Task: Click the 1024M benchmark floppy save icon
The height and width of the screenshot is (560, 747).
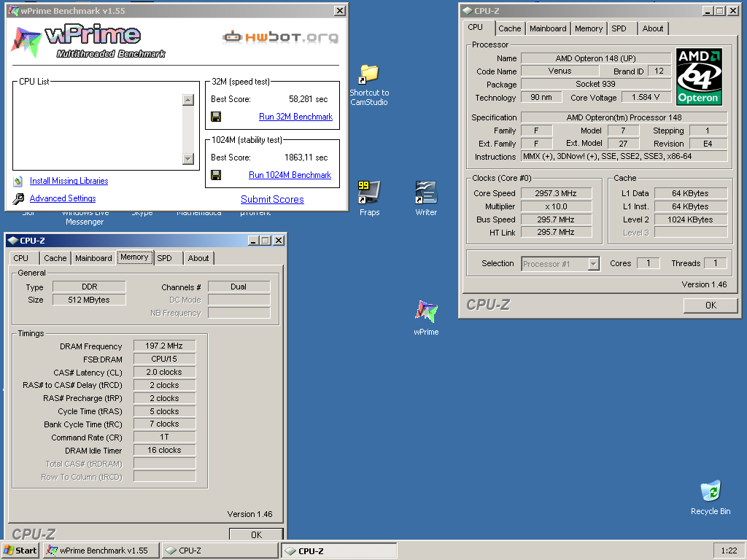Action: coord(216,175)
